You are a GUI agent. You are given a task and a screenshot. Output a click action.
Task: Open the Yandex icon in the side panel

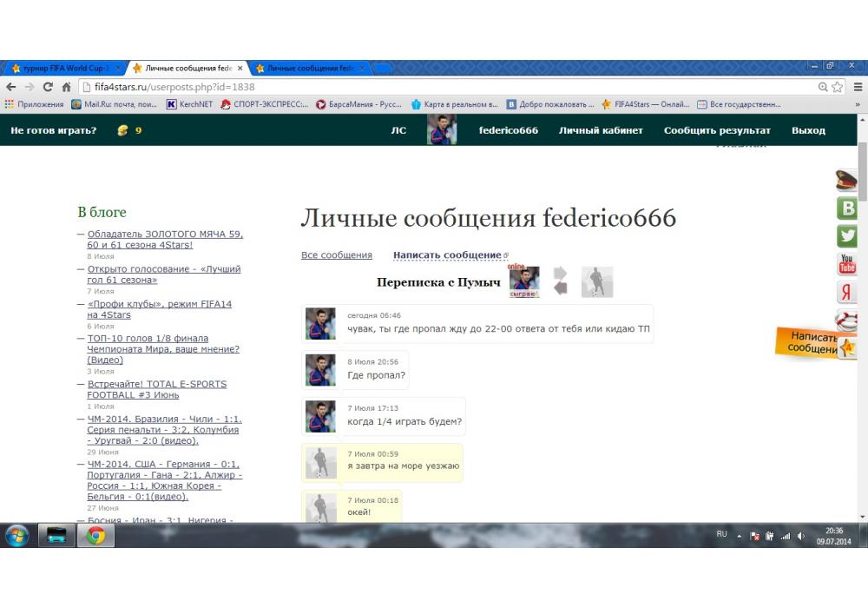click(x=847, y=293)
